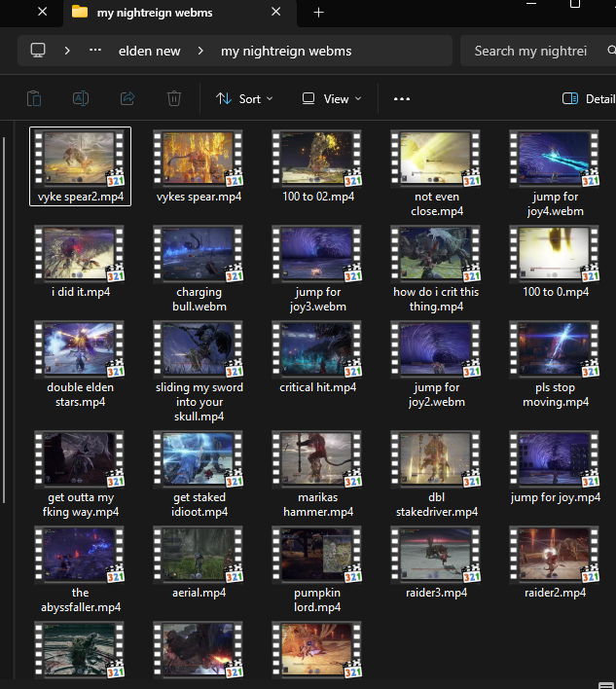The height and width of the screenshot is (689, 616).
Task: Select double elden stars.mp4 file
Action: [x=80, y=364]
